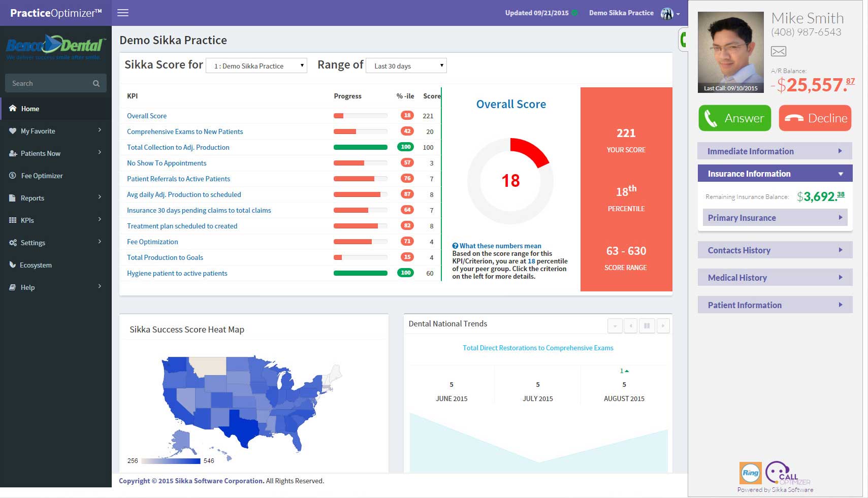
Task: Click the RingCentral logo icon
Action: point(750,473)
